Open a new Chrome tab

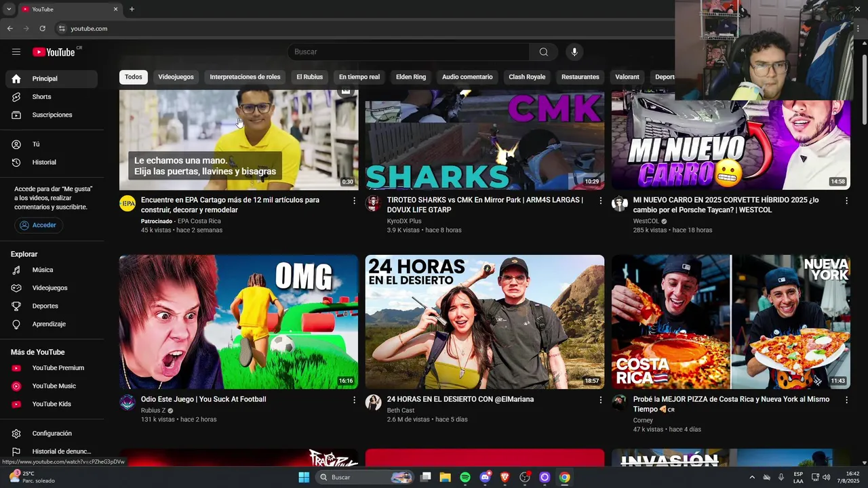coord(132,9)
